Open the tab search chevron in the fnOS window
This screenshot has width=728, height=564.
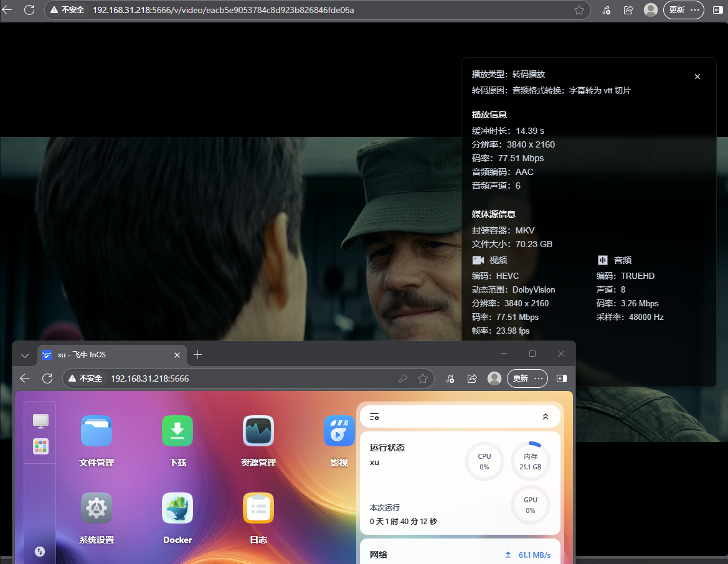coord(25,355)
